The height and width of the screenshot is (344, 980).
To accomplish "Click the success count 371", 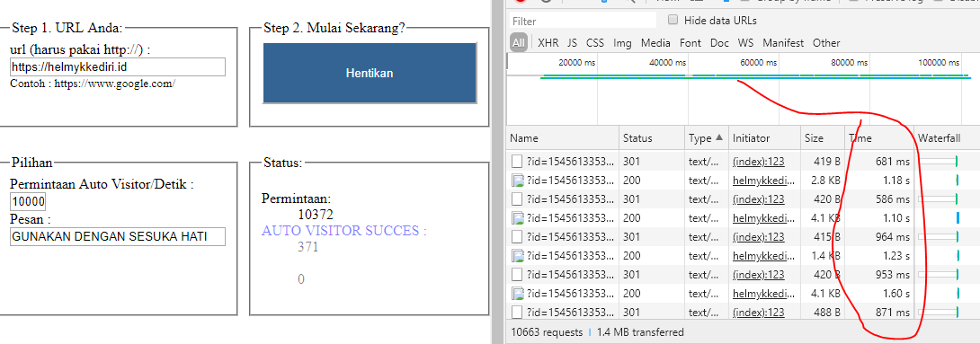I will 308,247.
